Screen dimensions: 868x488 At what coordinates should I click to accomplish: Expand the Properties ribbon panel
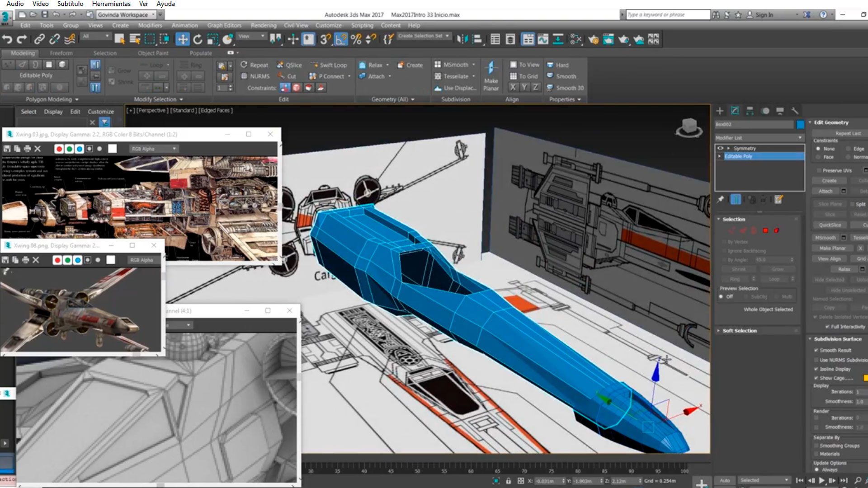(x=565, y=99)
